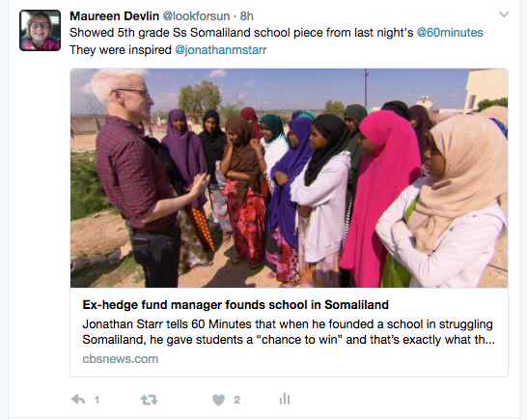Click the @lookforsun handle

[x=196, y=15]
